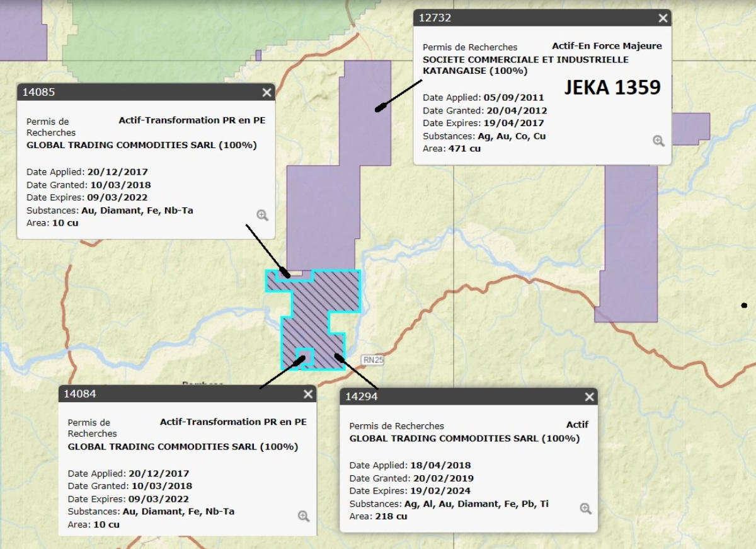Dismiss the 14294 permit popup
The image size is (756, 549).
[589, 397]
